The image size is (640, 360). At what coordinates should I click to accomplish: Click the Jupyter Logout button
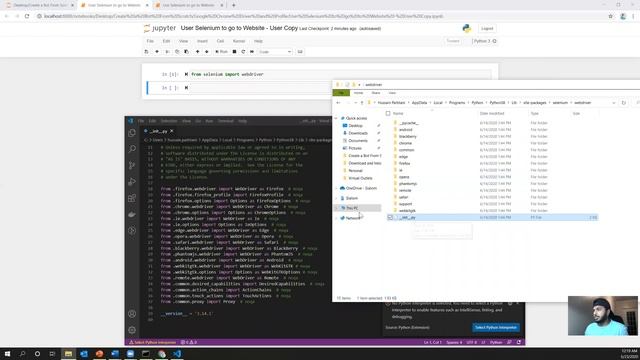[487, 29]
